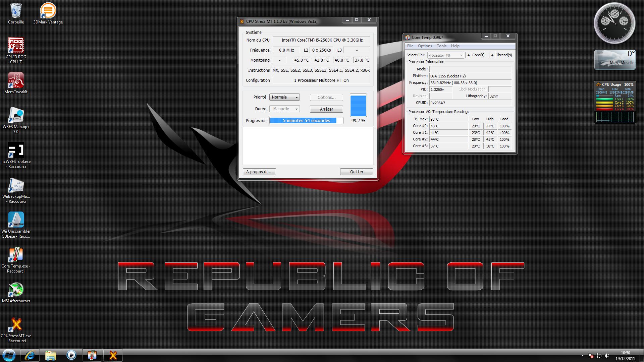Click the A propos de... button
The width and height of the screenshot is (644, 362).
pos(259,172)
